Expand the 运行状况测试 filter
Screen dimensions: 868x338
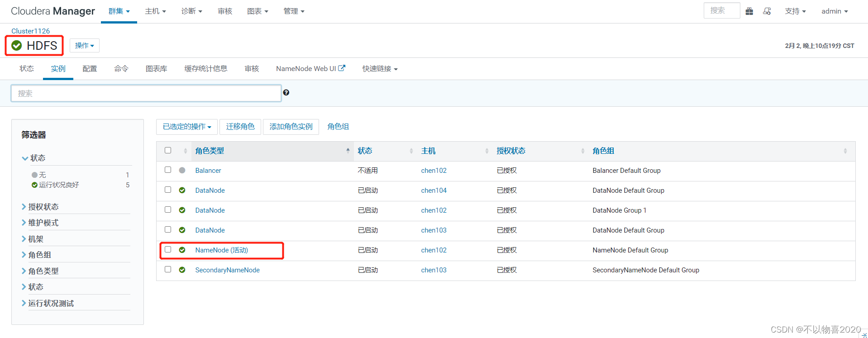[48, 303]
